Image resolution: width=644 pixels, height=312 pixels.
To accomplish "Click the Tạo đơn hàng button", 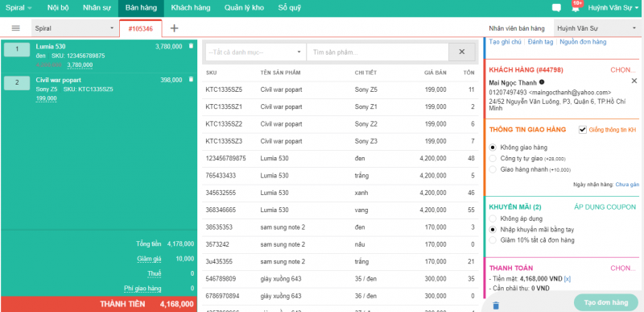I will click(x=606, y=302).
